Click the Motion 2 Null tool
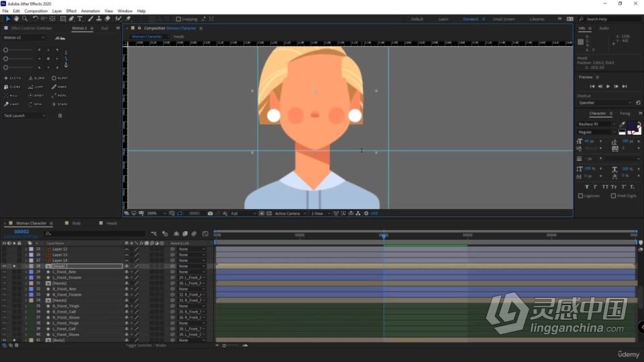Viewport: 644px width, 362px height. [x=11, y=96]
